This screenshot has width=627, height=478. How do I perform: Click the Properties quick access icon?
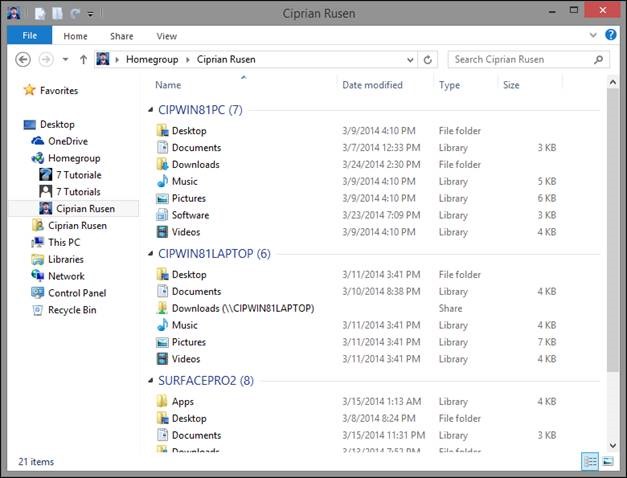40,14
